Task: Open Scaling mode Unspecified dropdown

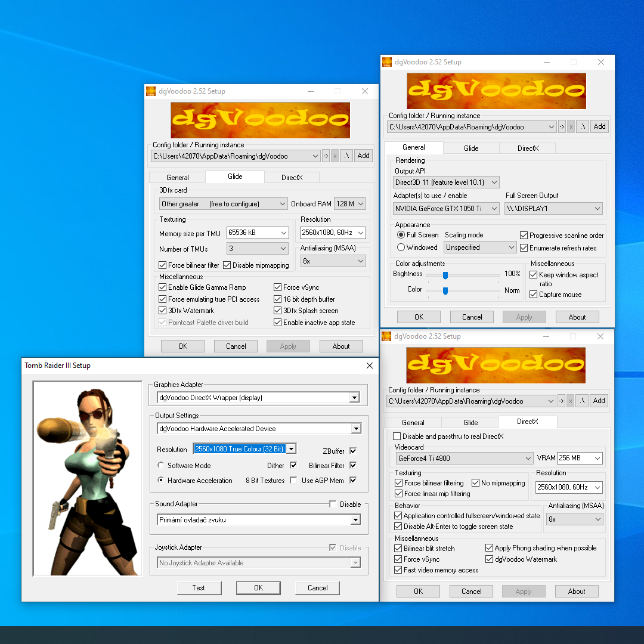Action: pyautogui.click(x=480, y=247)
